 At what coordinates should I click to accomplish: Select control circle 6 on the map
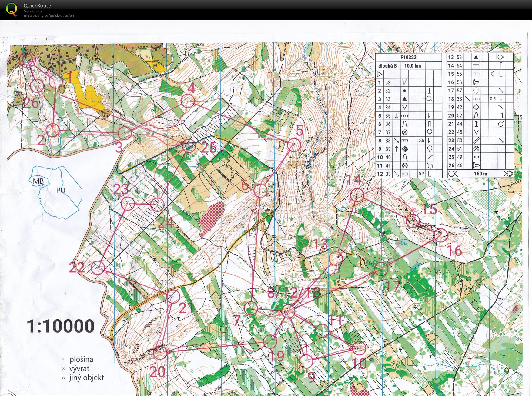point(260,191)
